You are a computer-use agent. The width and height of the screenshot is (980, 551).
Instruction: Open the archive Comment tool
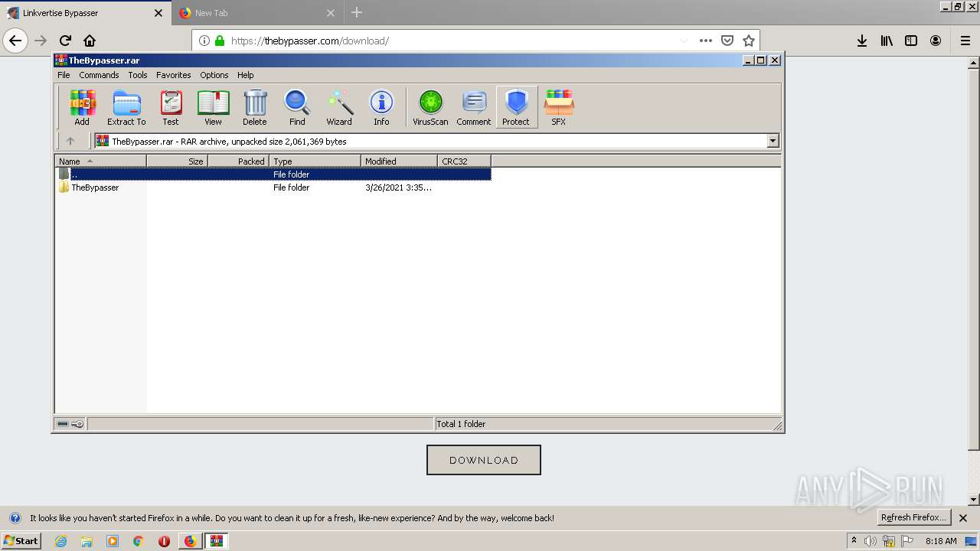click(x=474, y=107)
